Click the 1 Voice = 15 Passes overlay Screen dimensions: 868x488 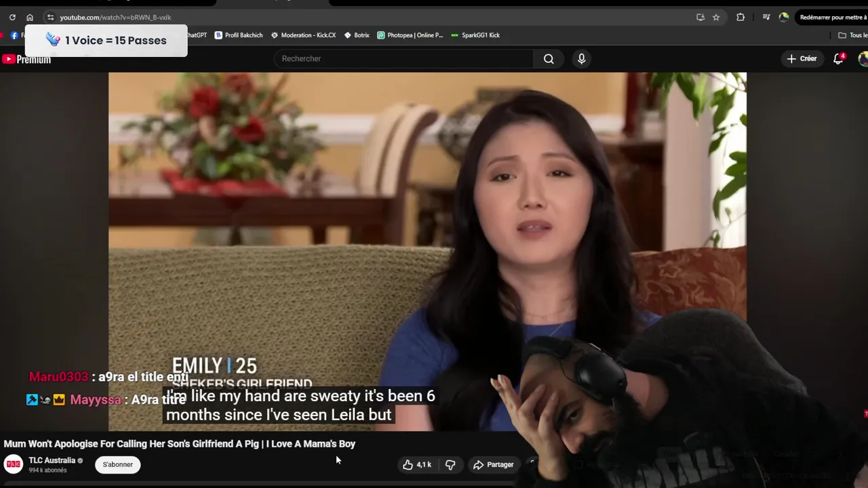[x=106, y=41]
